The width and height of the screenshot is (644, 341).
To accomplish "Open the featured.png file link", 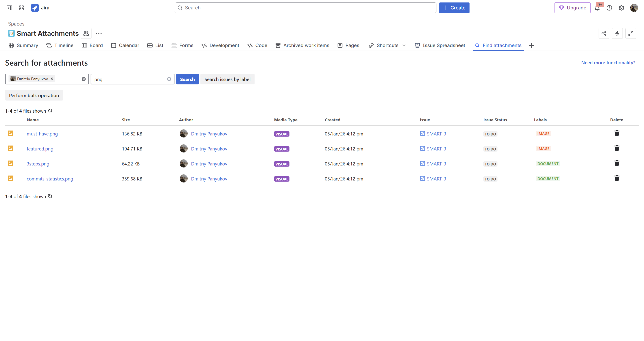I will [x=40, y=149].
